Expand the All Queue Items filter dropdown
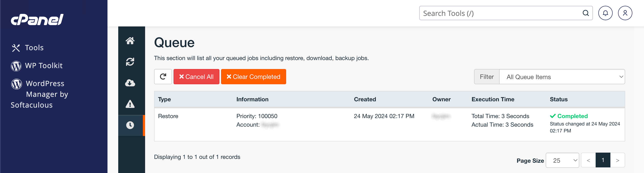The height and width of the screenshot is (173, 644). [562, 77]
